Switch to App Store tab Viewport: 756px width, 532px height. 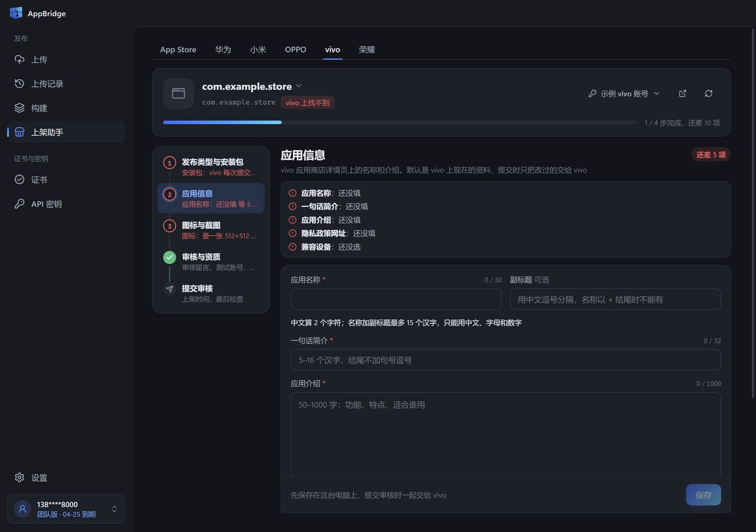click(178, 50)
